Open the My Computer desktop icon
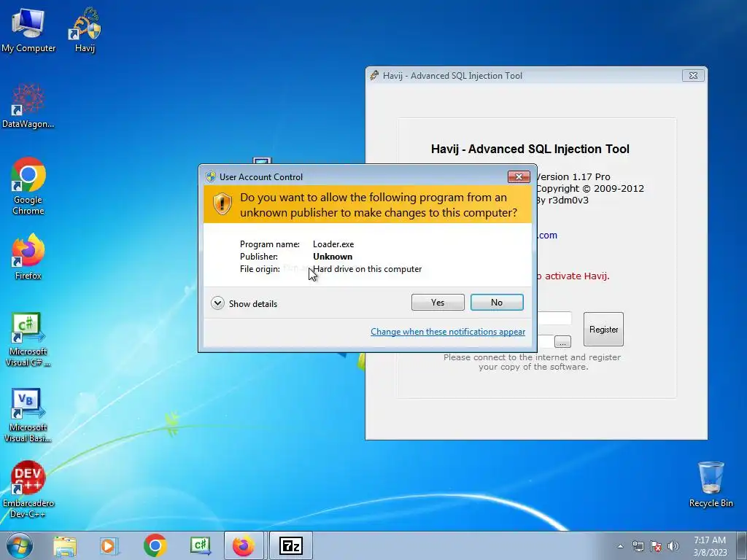 coord(28,31)
